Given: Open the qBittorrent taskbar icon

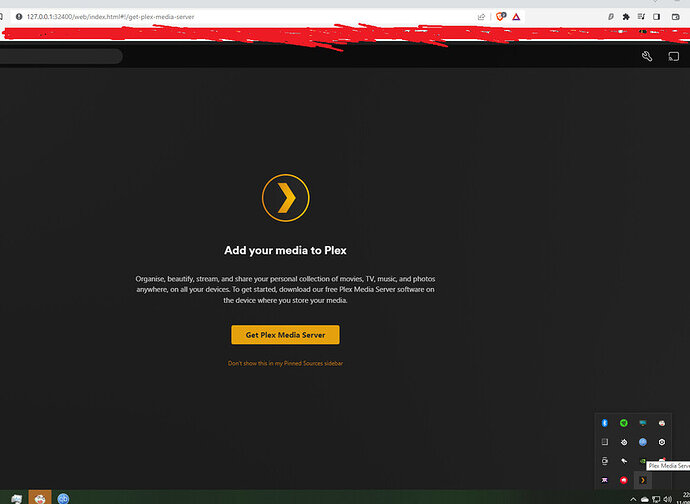Looking at the screenshot, I should coord(63,498).
